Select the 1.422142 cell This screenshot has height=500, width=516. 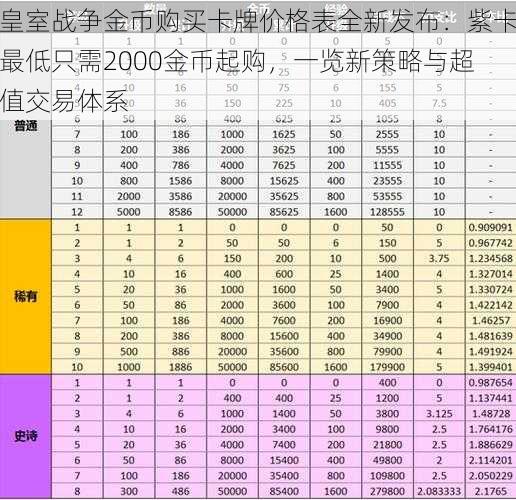[x=490, y=305]
